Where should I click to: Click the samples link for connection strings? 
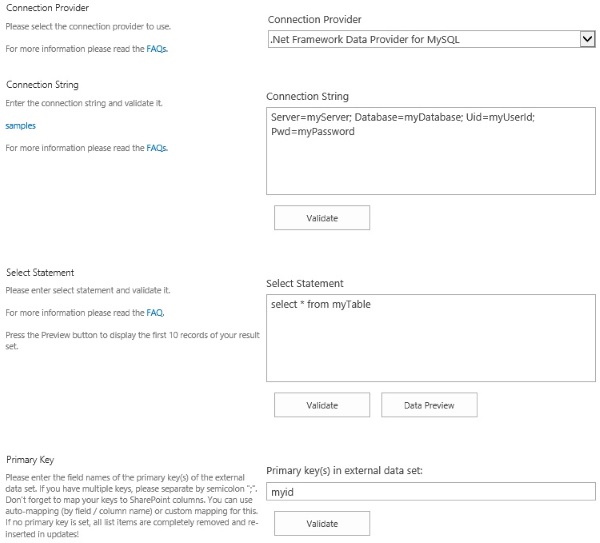pos(20,126)
